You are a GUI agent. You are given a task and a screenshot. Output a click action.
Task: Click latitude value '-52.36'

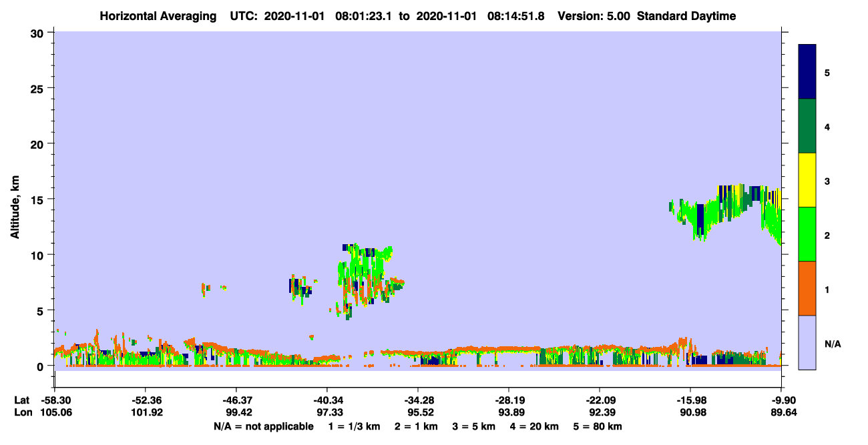click(x=146, y=400)
